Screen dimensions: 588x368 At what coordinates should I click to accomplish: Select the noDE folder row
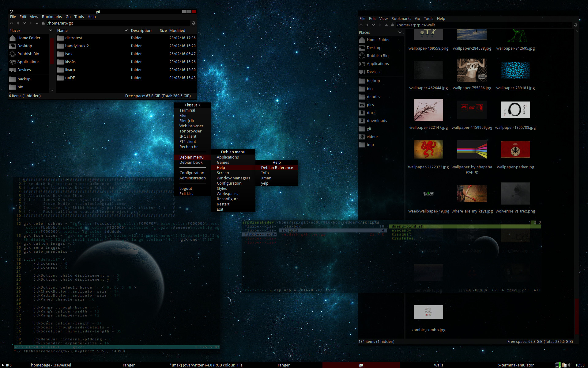(126, 78)
